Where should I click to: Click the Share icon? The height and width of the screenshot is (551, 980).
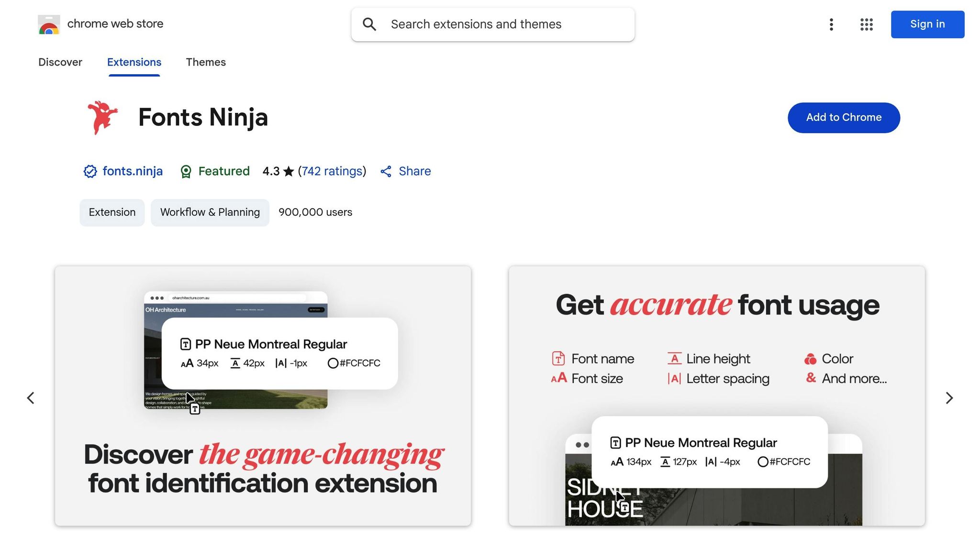(386, 171)
